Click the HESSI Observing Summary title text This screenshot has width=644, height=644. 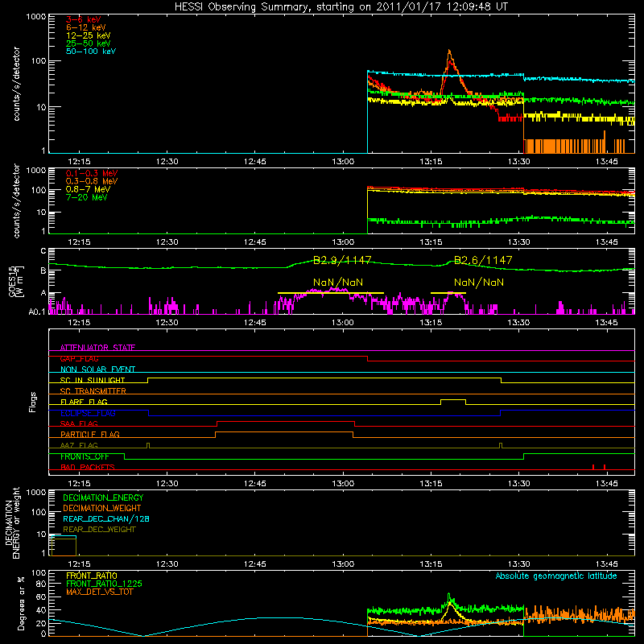(x=341, y=7)
